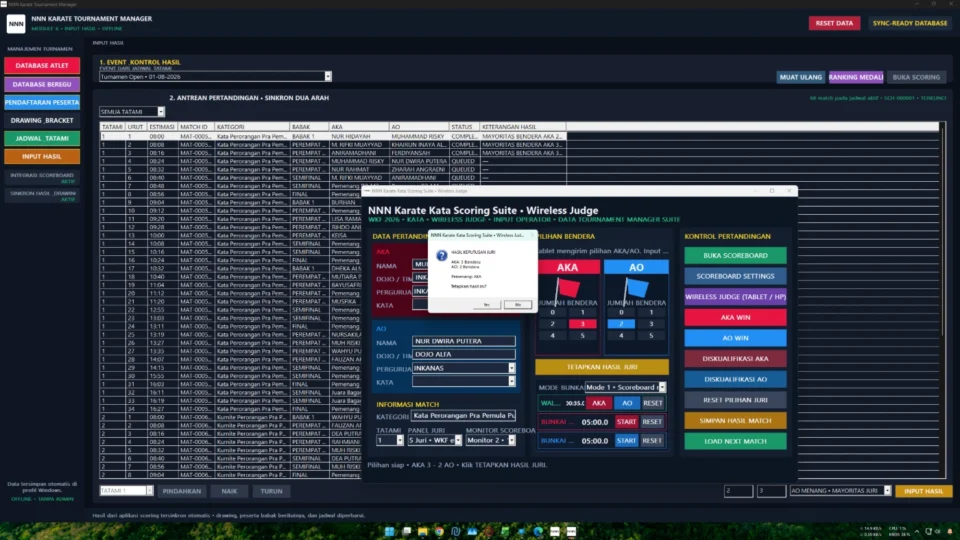
Task: Click Buka Scoreboard button
Action: pos(735,255)
